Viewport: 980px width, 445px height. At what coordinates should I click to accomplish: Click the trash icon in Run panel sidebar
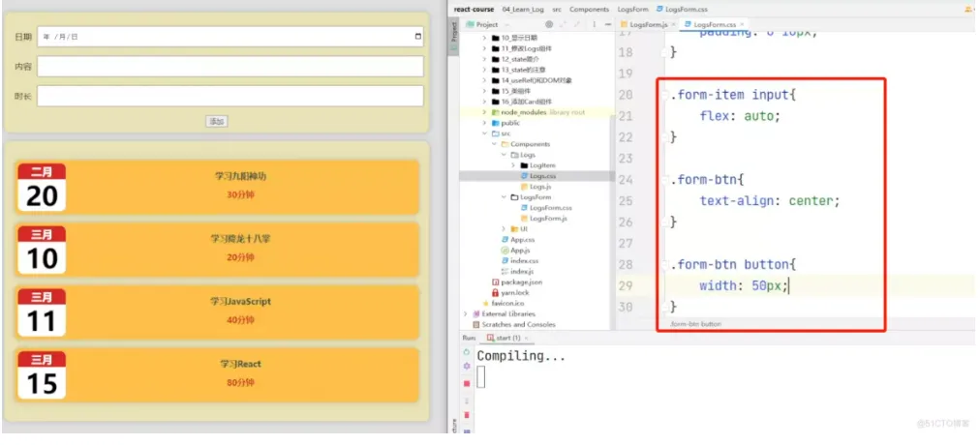[x=466, y=414]
